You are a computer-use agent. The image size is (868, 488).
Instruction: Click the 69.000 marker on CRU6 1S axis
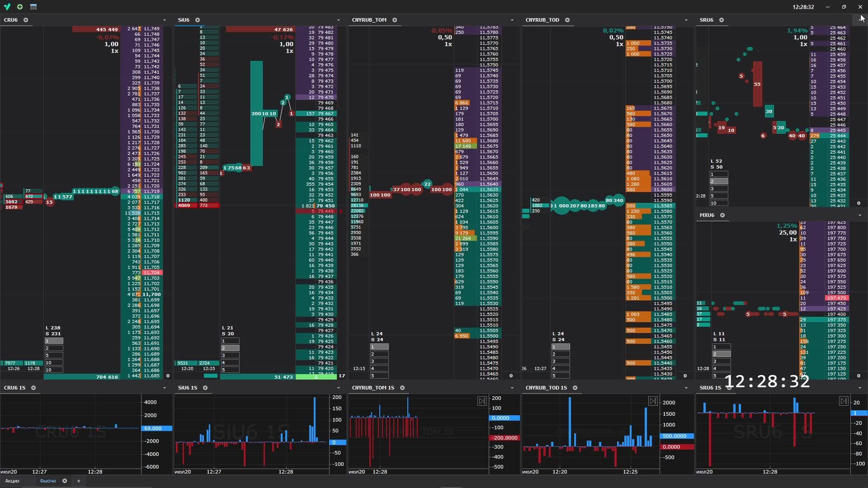[156, 428]
